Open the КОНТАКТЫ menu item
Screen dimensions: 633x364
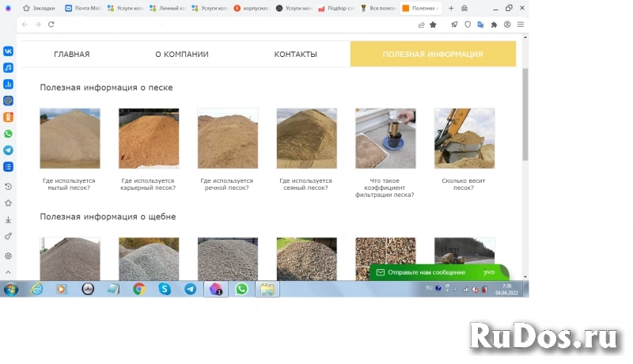click(295, 55)
